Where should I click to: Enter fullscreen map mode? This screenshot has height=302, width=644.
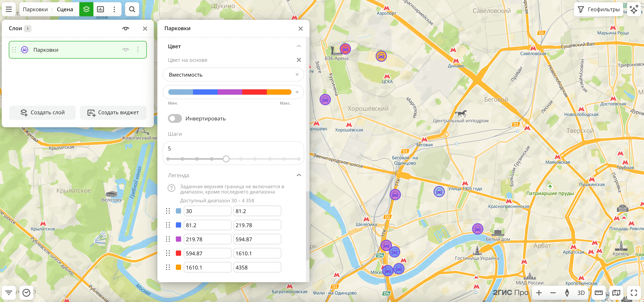click(x=634, y=293)
